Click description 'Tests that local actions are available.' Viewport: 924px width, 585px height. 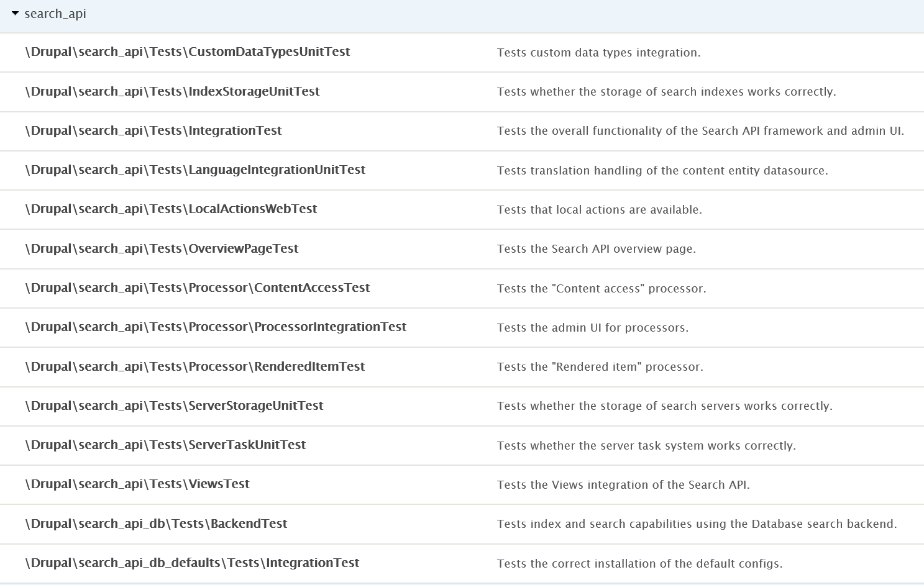coord(600,210)
